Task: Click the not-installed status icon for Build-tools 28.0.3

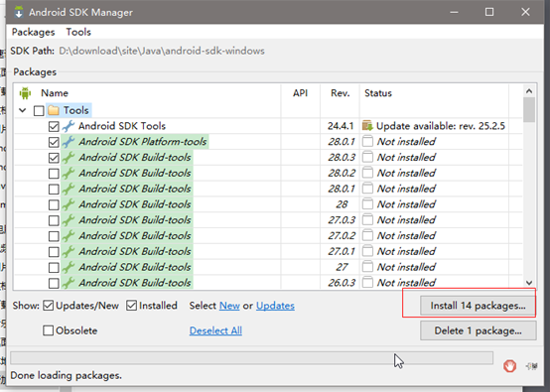Action: click(367, 157)
